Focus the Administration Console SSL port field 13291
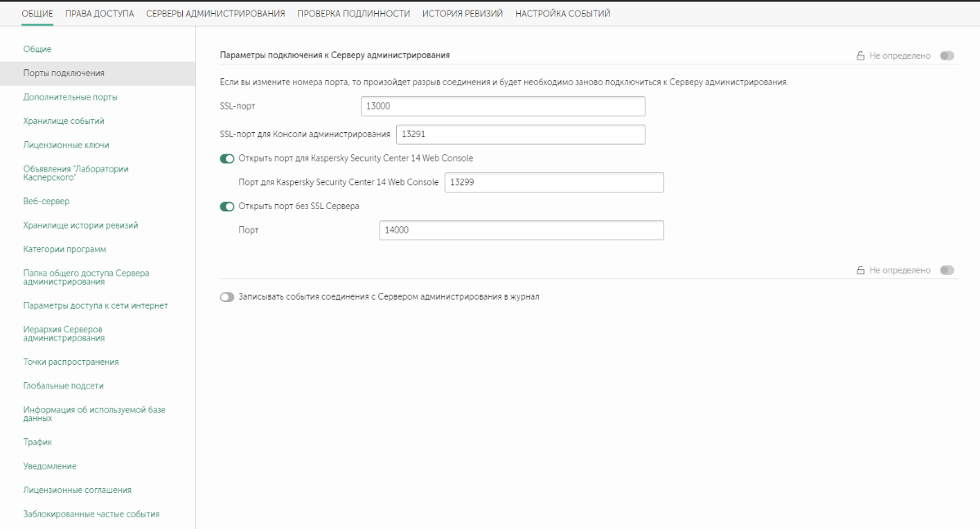Image resolution: width=980 pixels, height=529 pixels. 520,135
